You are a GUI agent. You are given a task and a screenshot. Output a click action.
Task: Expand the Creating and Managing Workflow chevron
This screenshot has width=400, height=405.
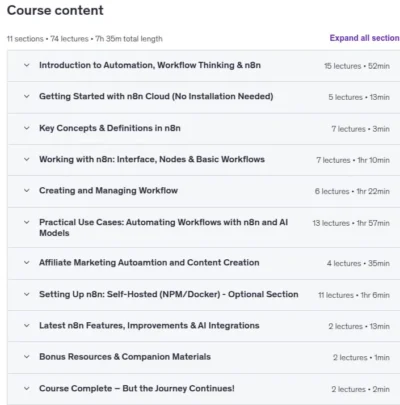pos(27,191)
